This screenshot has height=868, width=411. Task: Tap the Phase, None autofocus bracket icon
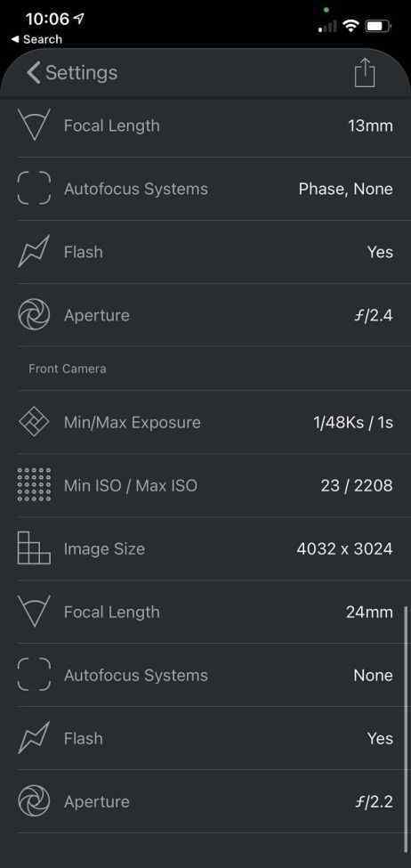[34, 188]
